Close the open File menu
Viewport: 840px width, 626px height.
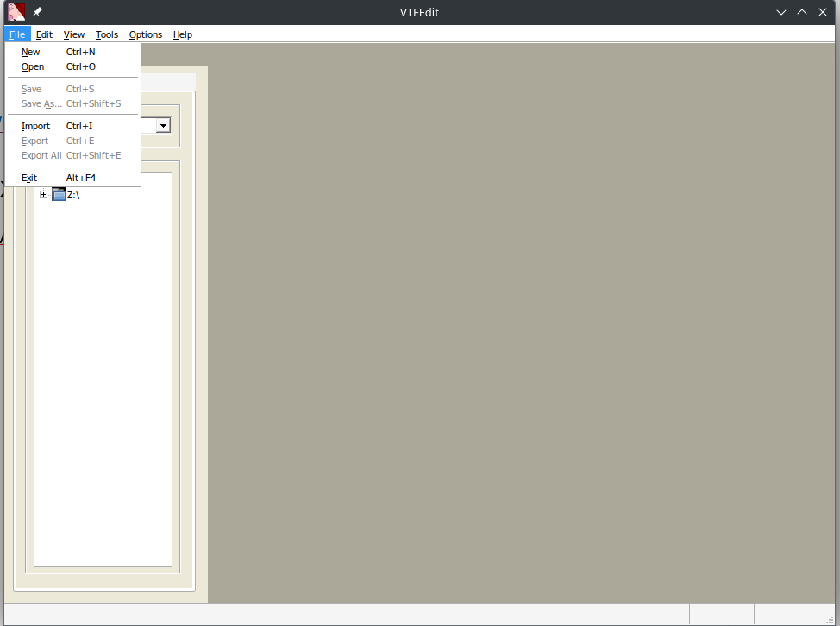point(17,34)
